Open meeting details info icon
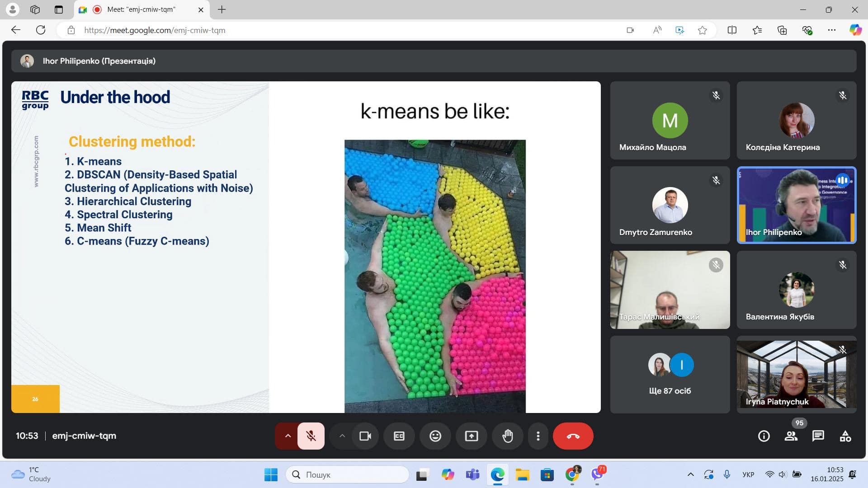The image size is (868, 488). tap(764, 436)
